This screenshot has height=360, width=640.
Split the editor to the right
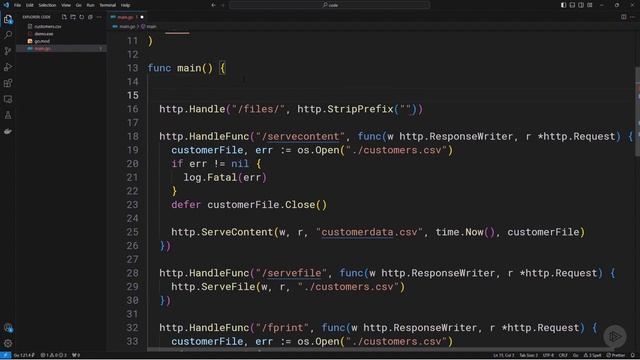point(624,17)
